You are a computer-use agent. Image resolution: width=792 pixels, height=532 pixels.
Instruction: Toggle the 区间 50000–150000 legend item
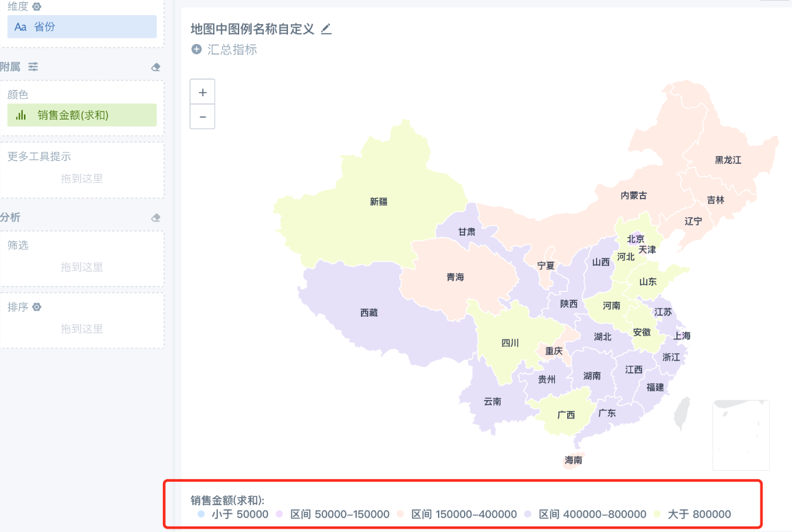(x=333, y=514)
